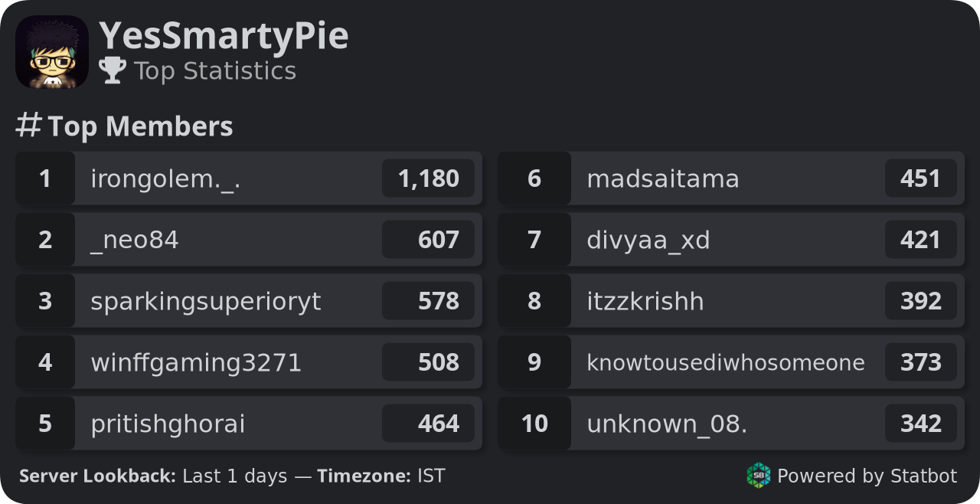The image size is (980, 504).
Task: Select member sparkingsuperioryt
Action: pos(249,301)
